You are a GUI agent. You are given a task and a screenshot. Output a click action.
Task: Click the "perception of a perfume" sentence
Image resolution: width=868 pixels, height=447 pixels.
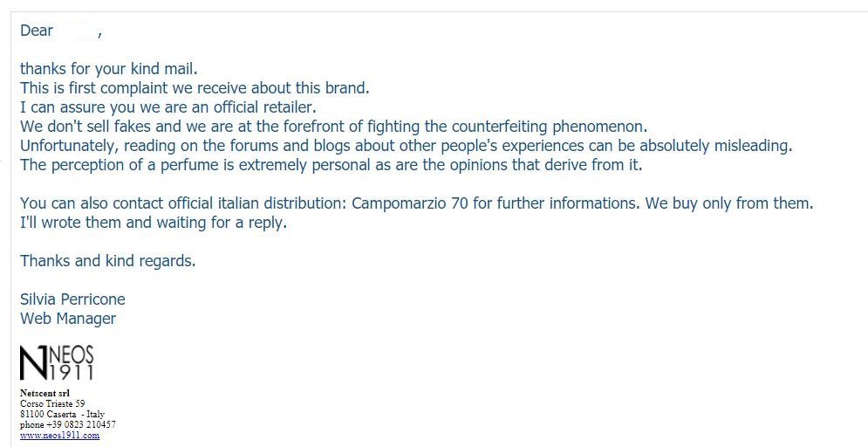click(x=331, y=165)
